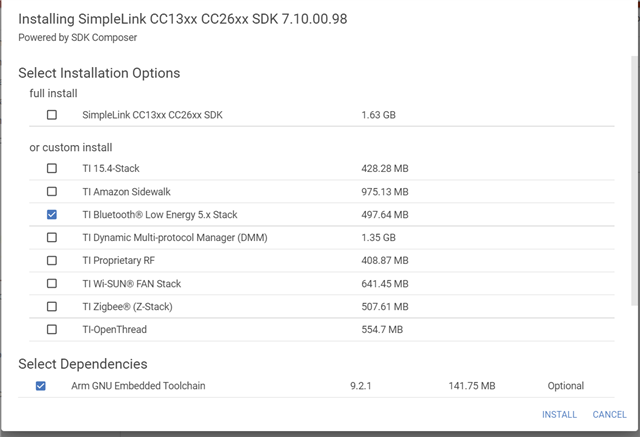
Task: Uncheck the Arm GNU Embedded Toolchain dependency
Action: pos(41,386)
